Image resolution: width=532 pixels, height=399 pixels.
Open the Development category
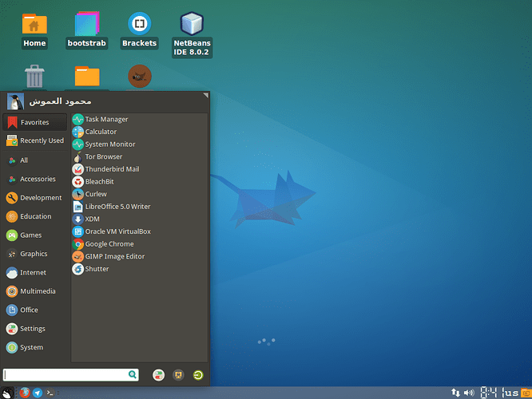pyautogui.click(x=34, y=198)
